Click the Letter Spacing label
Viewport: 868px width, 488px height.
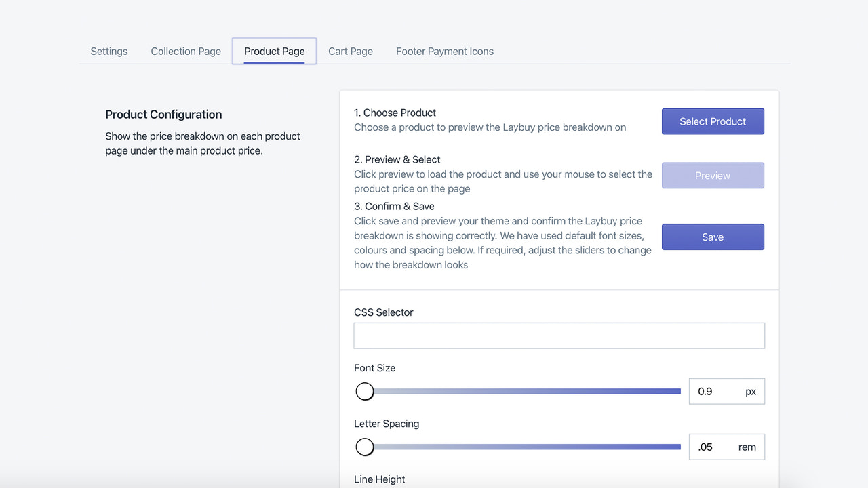(x=387, y=423)
